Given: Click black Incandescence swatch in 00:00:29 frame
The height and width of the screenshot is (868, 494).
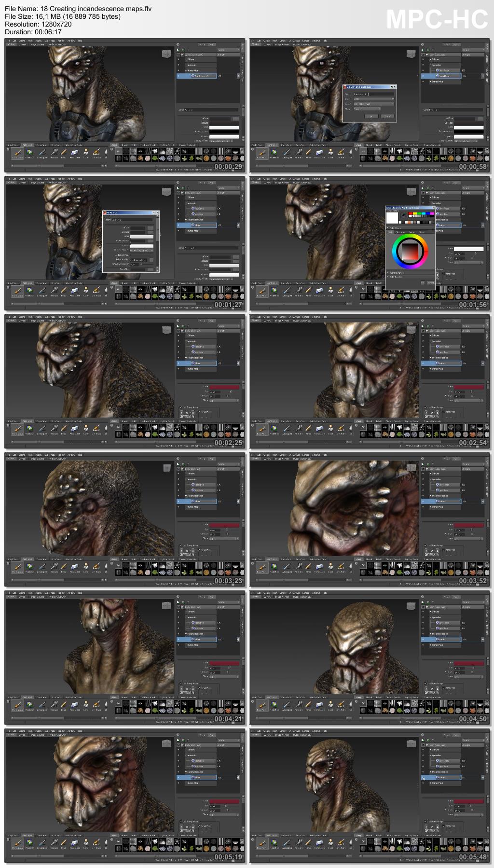Looking at the screenshot, I should [224, 131].
